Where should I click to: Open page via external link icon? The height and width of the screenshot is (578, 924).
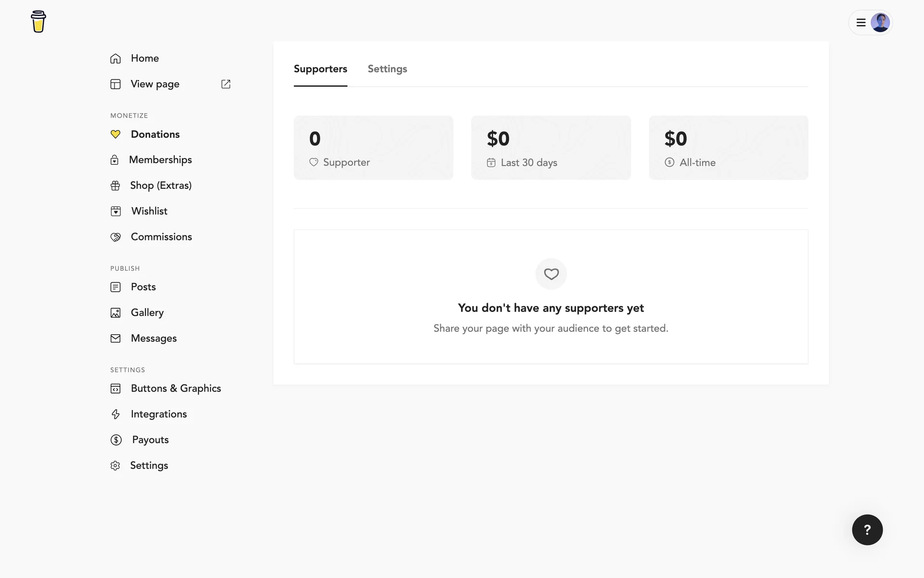(x=226, y=84)
